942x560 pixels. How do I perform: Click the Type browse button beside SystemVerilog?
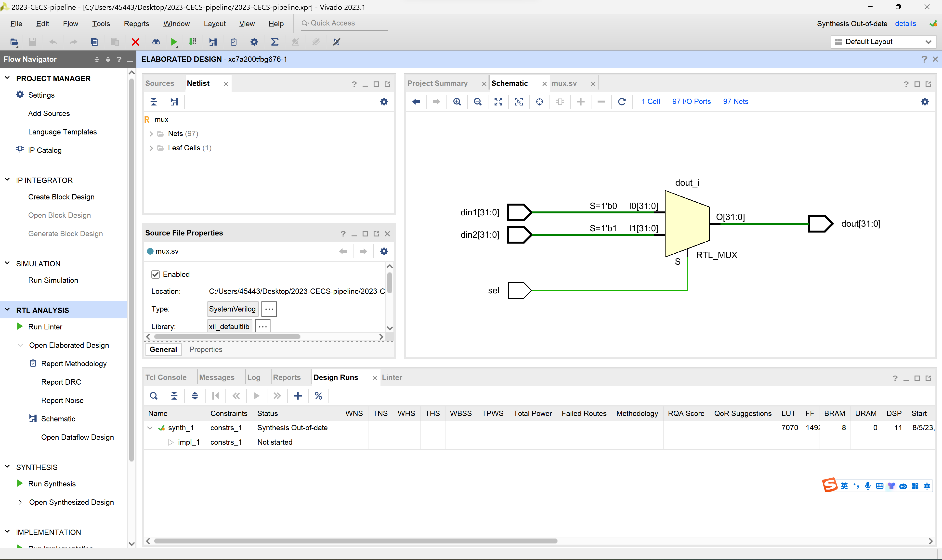coord(269,309)
